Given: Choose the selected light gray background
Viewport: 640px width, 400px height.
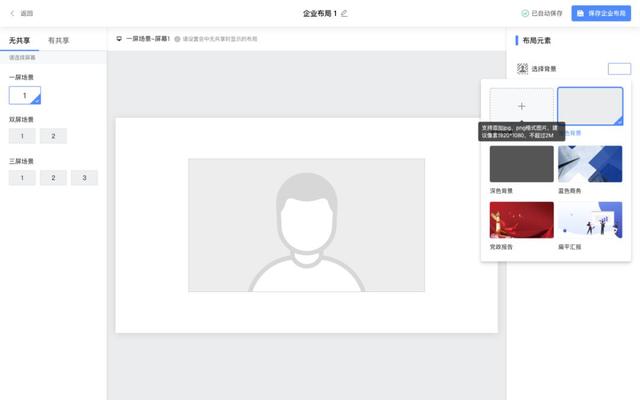Looking at the screenshot, I should 590,106.
